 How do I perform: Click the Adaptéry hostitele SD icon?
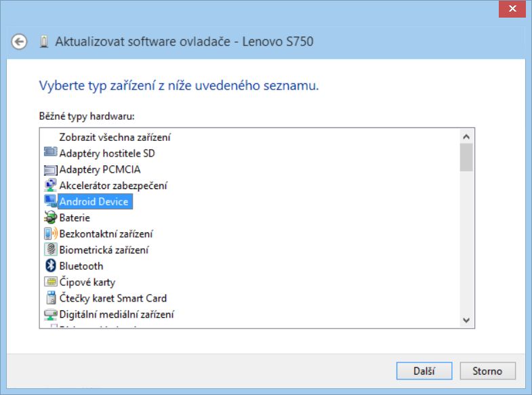click(51, 152)
